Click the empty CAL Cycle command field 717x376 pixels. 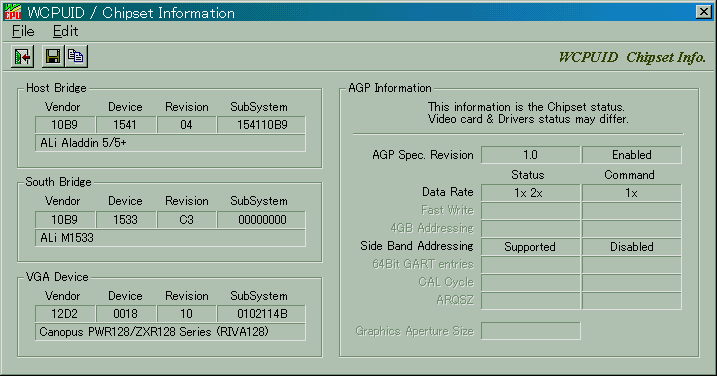tap(631, 283)
